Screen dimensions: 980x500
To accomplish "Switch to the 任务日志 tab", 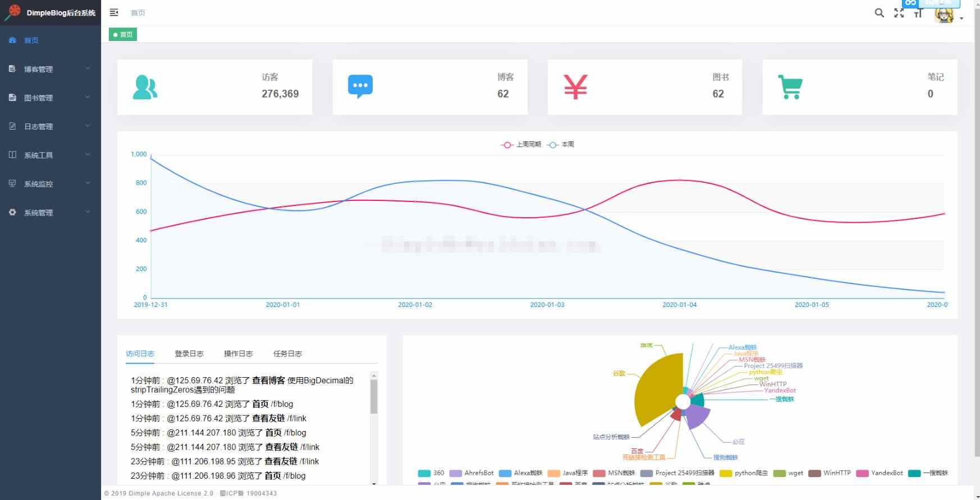I will click(287, 354).
